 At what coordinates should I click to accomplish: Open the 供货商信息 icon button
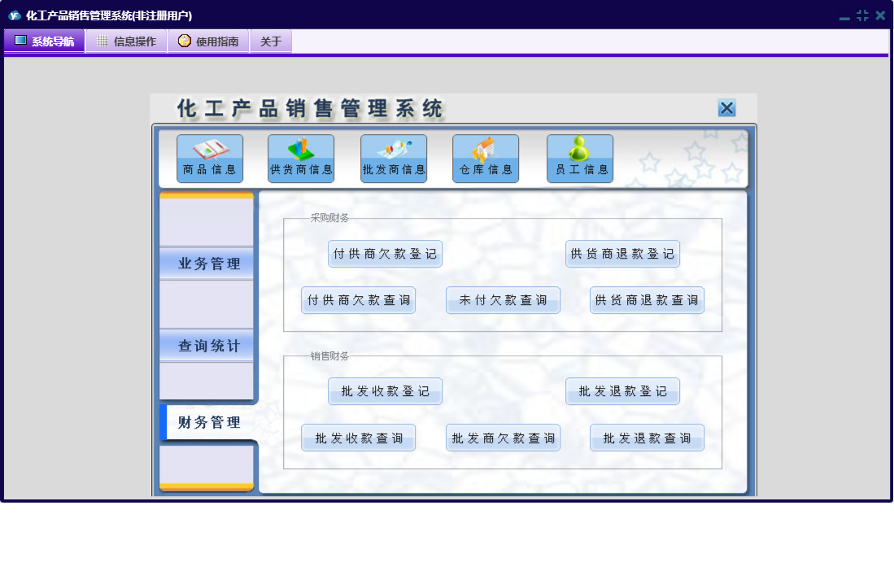point(301,159)
